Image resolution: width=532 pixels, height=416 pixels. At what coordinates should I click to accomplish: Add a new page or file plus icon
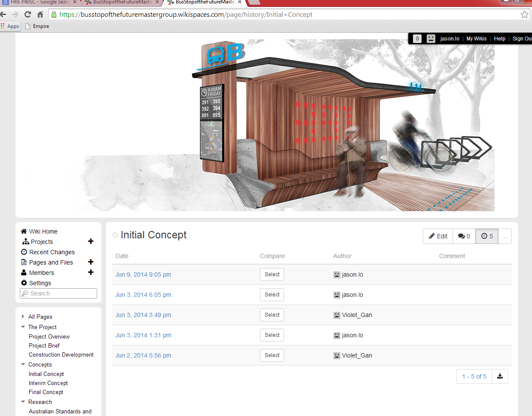[x=91, y=262]
